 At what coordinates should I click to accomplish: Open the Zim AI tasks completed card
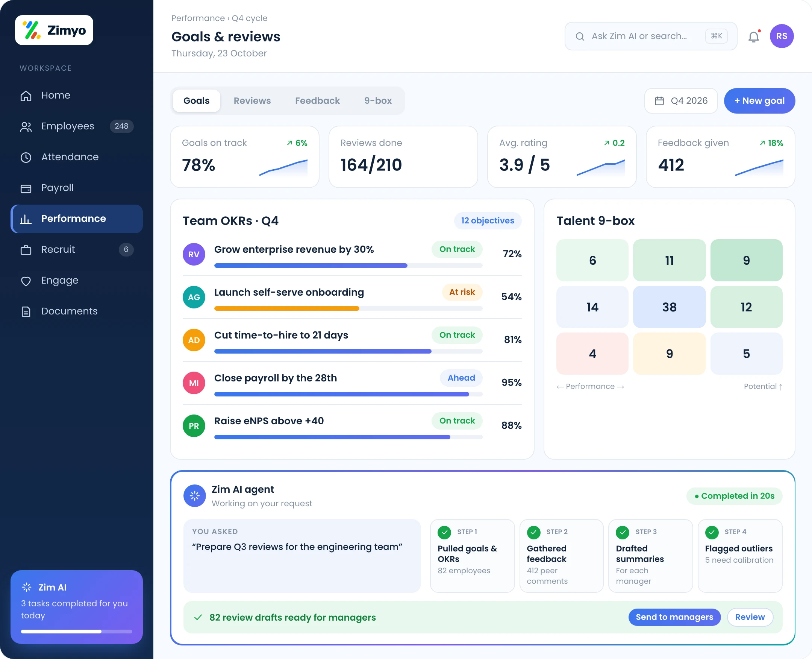tap(77, 607)
